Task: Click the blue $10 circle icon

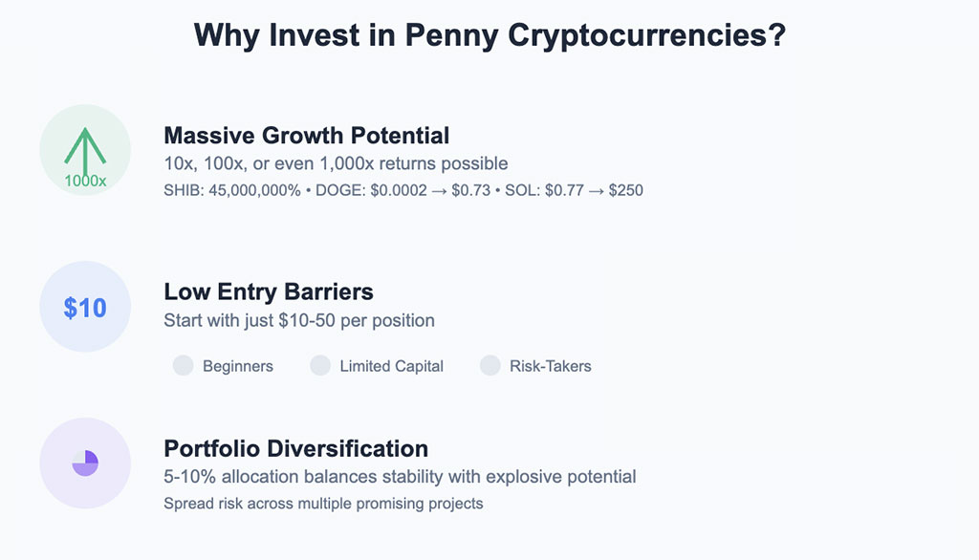Action: (x=85, y=308)
